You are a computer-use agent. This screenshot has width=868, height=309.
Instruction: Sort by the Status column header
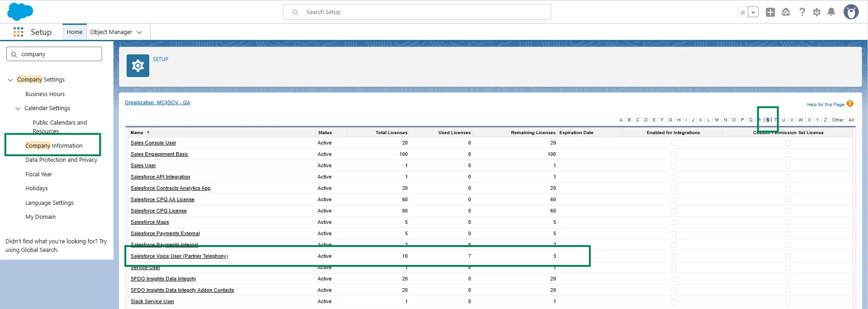pyautogui.click(x=325, y=133)
